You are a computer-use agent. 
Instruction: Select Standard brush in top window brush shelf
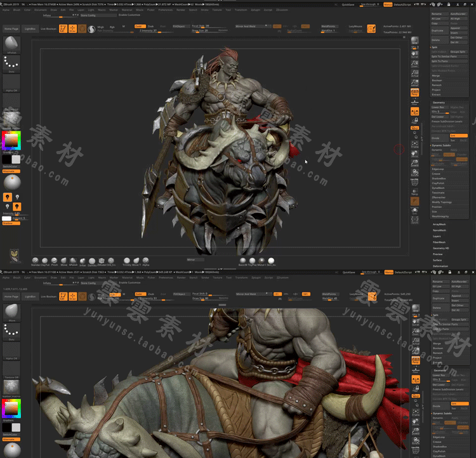(35, 261)
